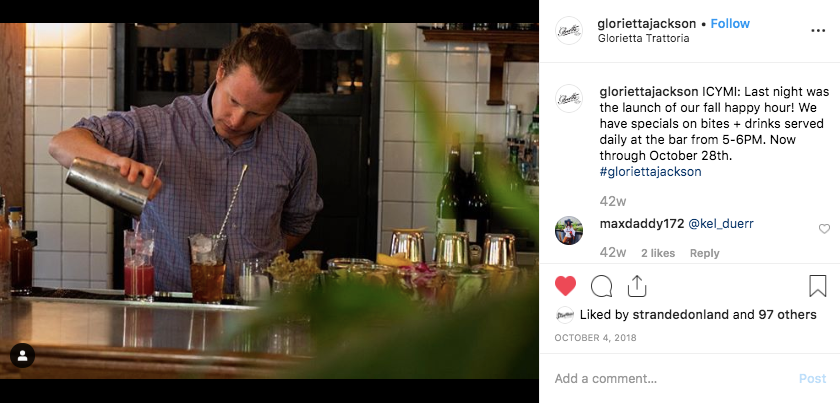Focus the Add a comment field
Viewport: 840px width, 403px height.
click(x=670, y=379)
